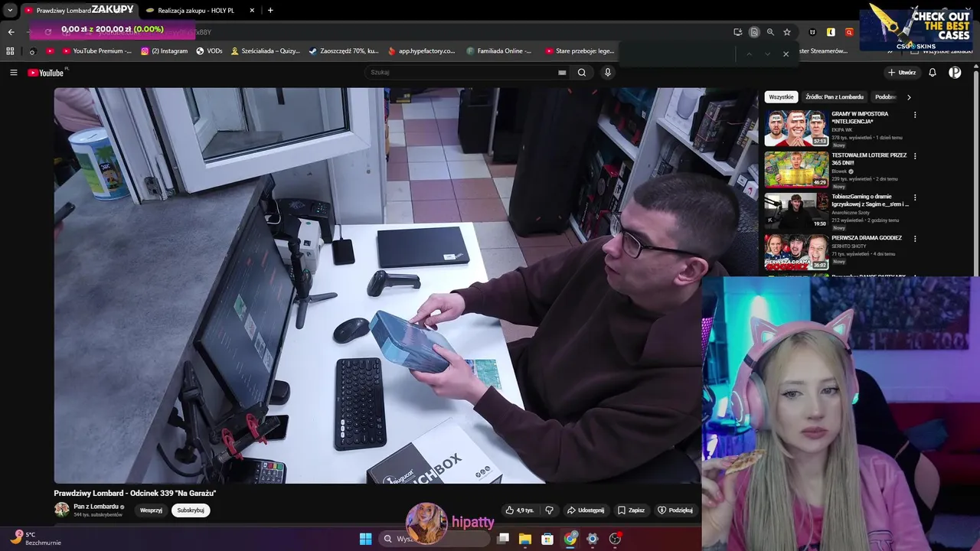Open the Zaoszczędź 70% bookmark

pos(343,51)
